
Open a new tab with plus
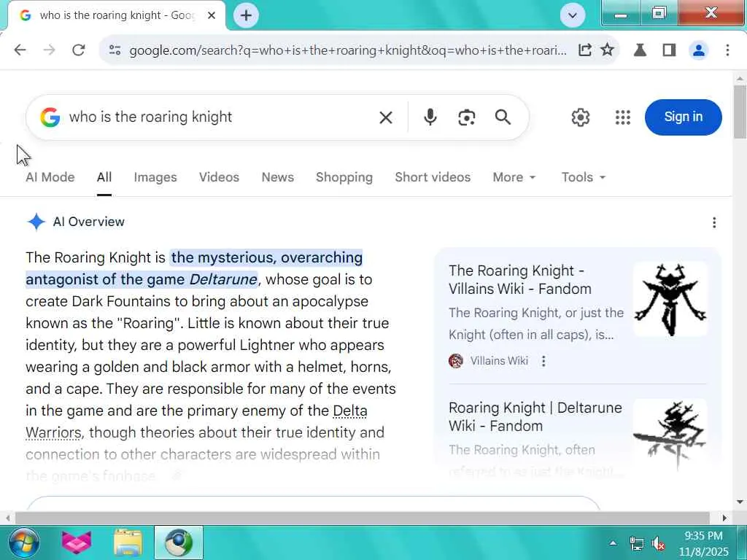point(246,15)
